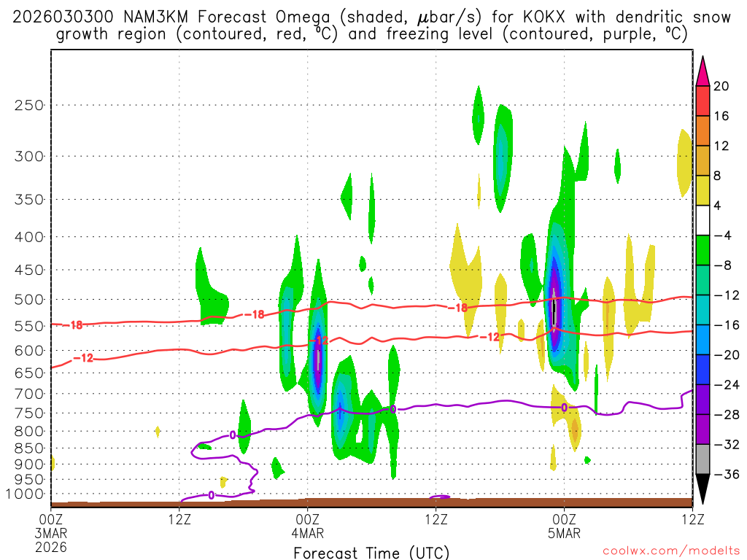Image resolution: width=747 pixels, height=560 pixels.
Task: Click the 350 pressure level label
Action: point(29,200)
